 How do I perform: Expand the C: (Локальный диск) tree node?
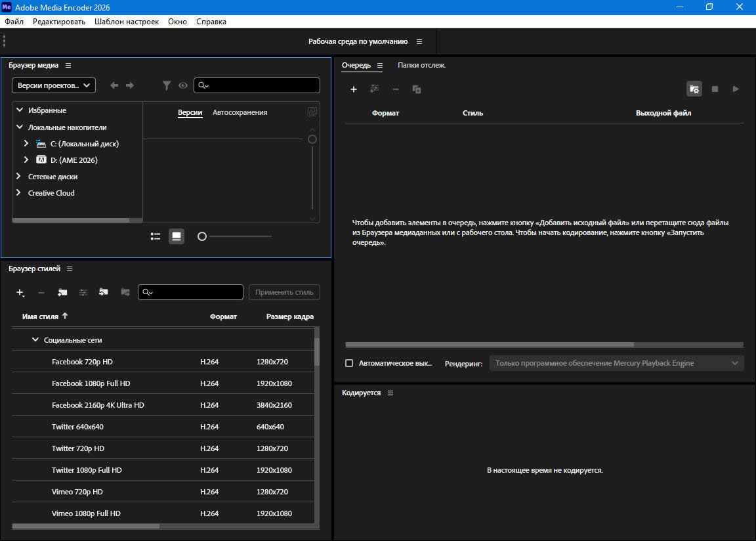(26, 143)
